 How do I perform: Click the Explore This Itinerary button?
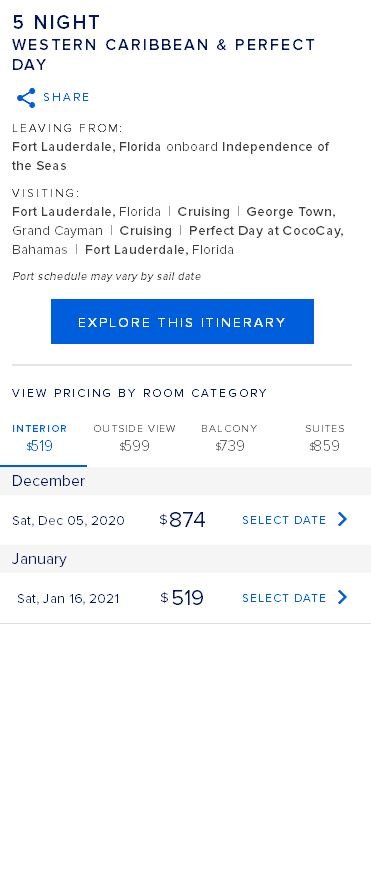pos(182,321)
